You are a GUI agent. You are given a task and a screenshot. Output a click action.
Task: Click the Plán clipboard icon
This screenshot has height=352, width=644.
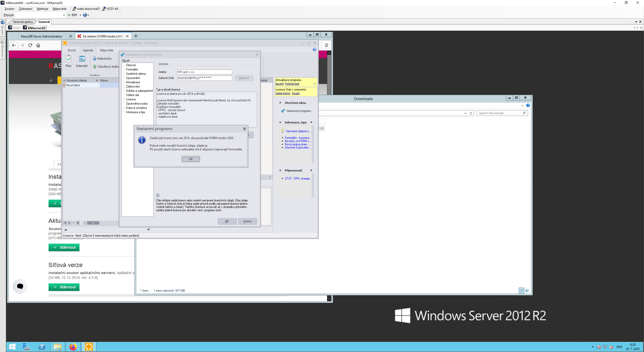[68, 59]
